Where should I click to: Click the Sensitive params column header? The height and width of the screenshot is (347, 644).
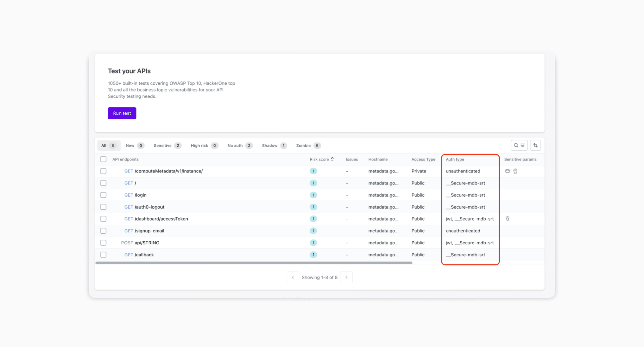pyautogui.click(x=520, y=159)
